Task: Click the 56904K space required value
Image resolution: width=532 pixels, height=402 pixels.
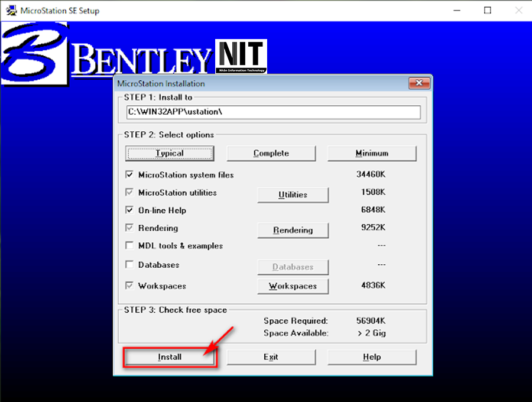Action: click(x=371, y=320)
